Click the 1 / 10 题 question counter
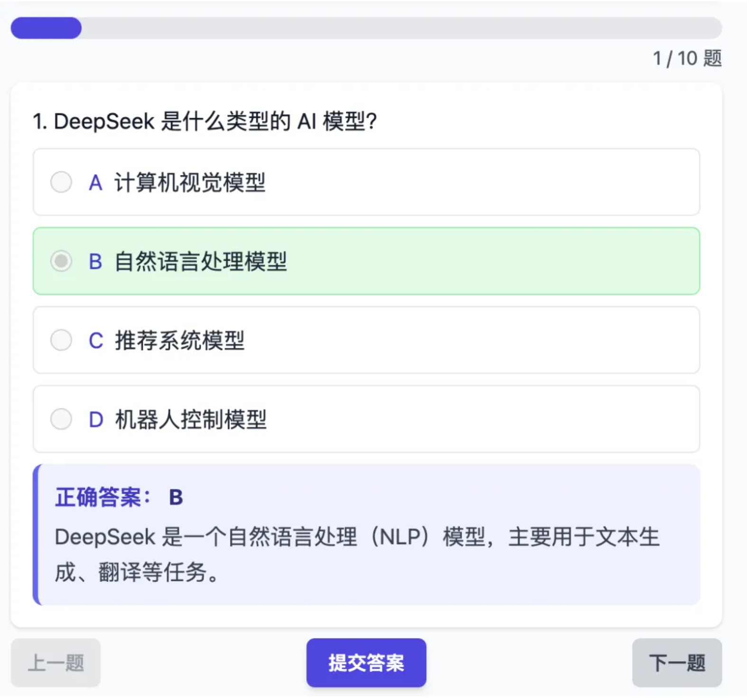The height and width of the screenshot is (700, 747). point(687,59)
